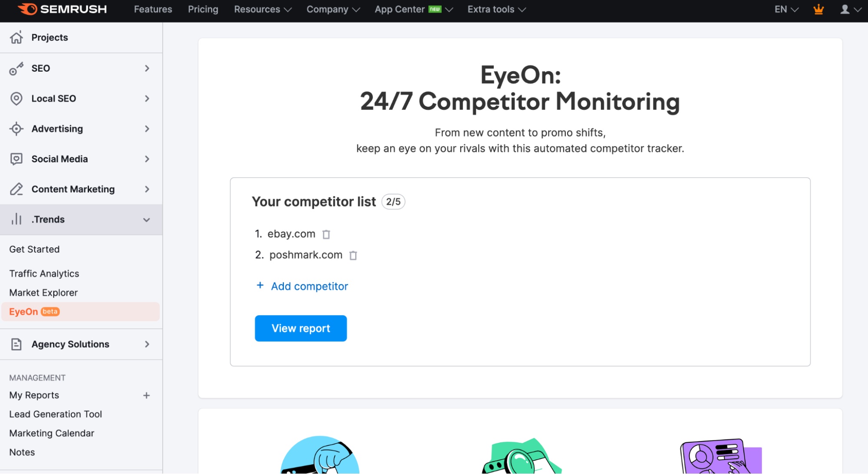Click View report button
The height and width of the screenshot is (474, 868).
pyautogui.click(x=300, y=328)
